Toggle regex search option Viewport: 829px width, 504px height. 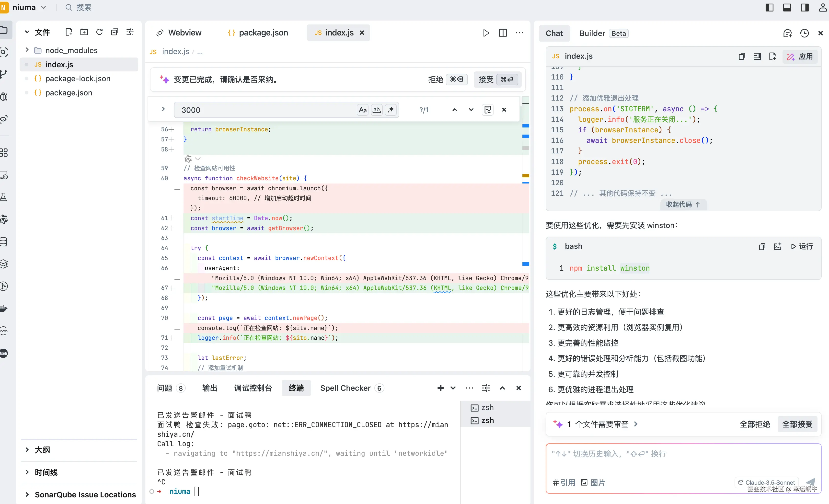coord(391,110)
